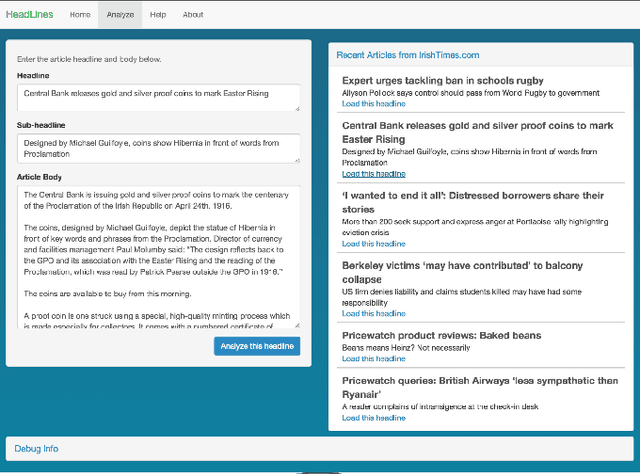Open the Help nav item
The image size is (640, 474).
158,15
